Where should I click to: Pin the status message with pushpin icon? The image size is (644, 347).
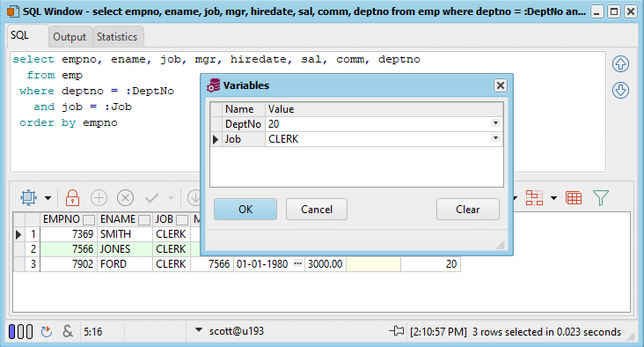pyautogui.click(x=396, y=331)
